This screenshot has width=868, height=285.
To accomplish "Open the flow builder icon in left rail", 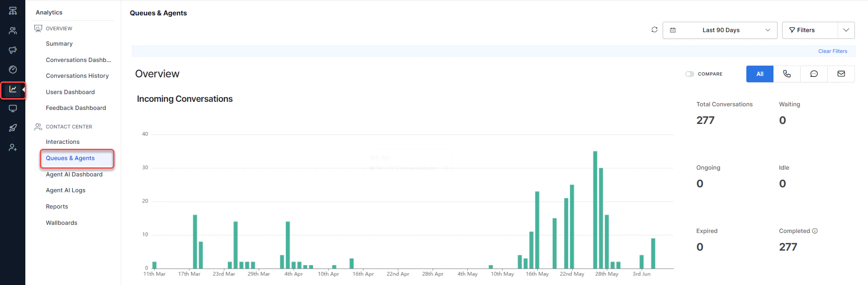I will (x=13, y=11).
